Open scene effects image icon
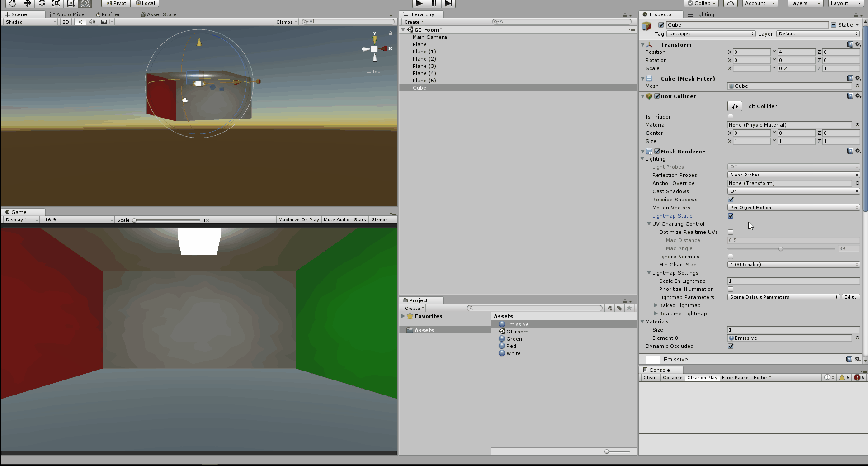The height and width of the screenshot is (466, 868). point(104,22)
